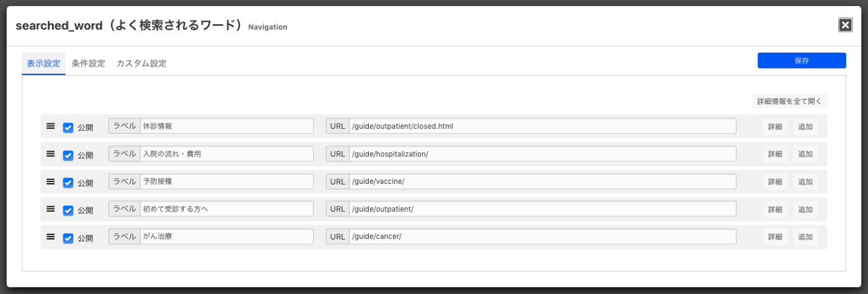Show 詳細 for the がん治療 row

(775, 237)
